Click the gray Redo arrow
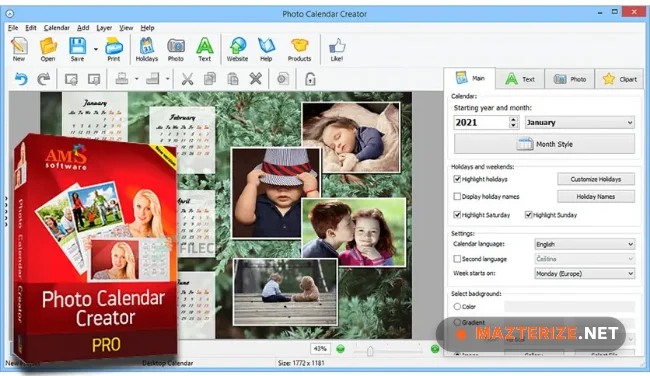The height and width of the screenshot is (376, 650). [x=44, y=79]
